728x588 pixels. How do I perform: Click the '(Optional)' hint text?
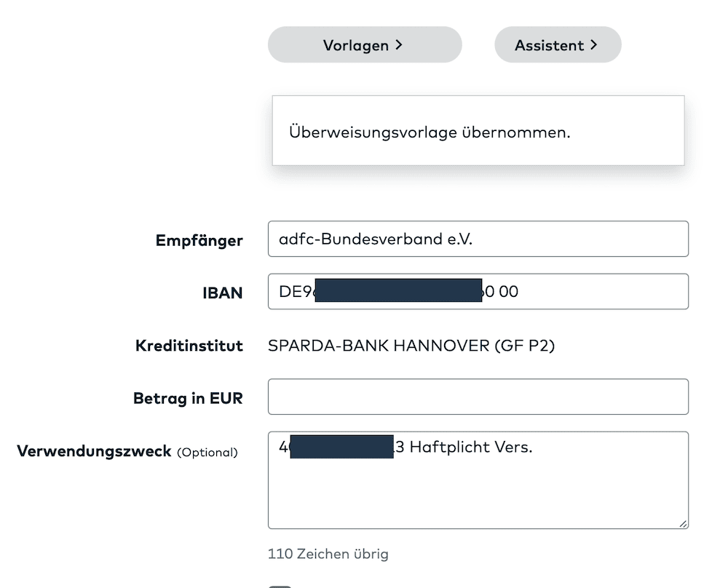[x=207, y=452]
